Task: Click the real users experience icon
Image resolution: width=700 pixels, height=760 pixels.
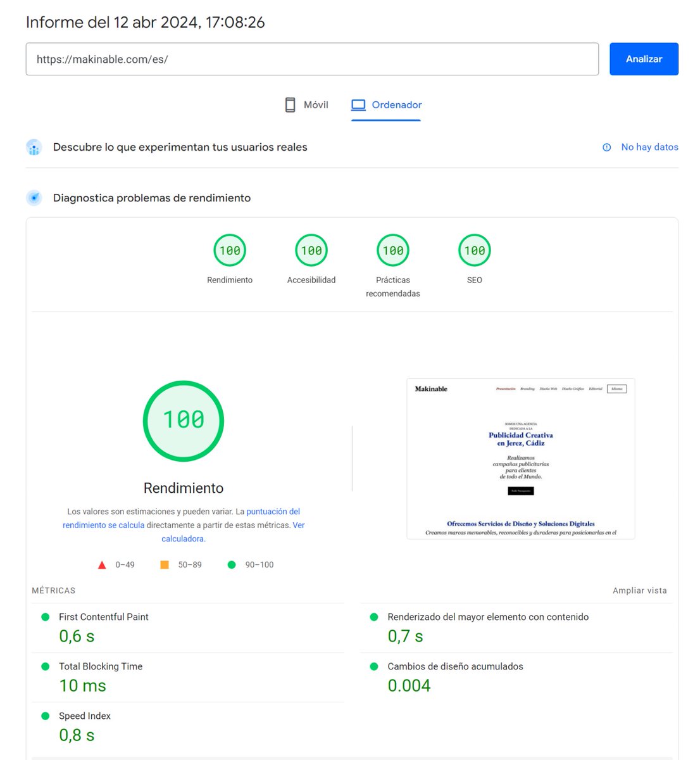Action: pyautogui.click(x=34, y=147)
